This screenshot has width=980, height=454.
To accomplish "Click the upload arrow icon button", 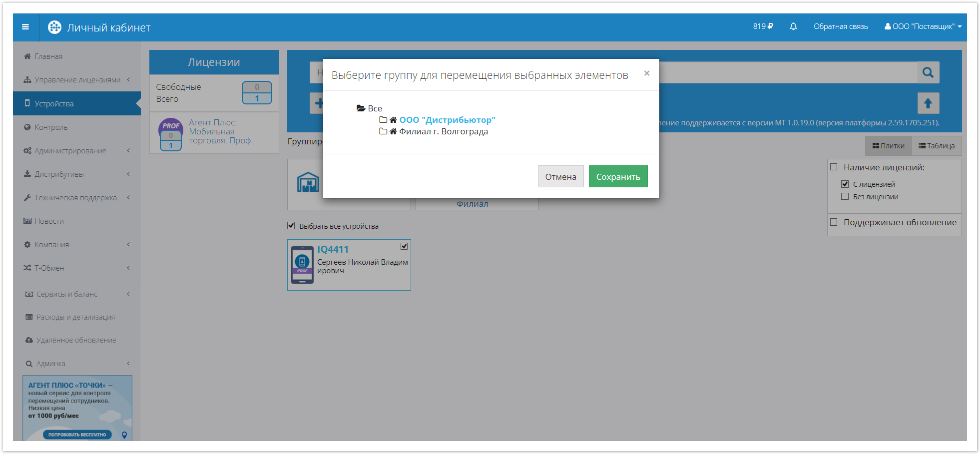I will [928, 103].
